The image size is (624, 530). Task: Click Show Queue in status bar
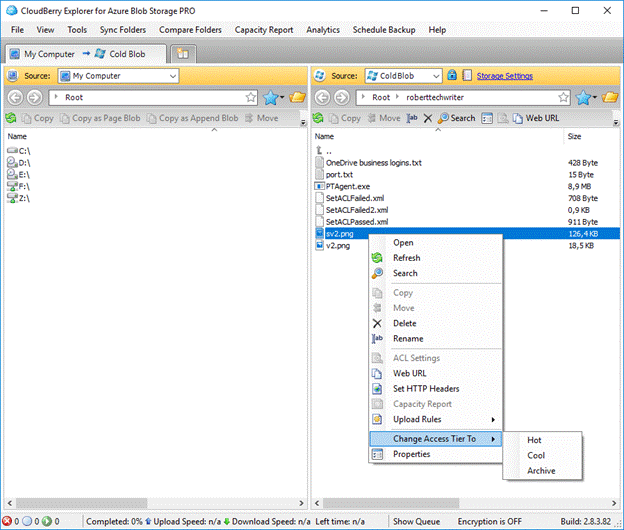416,521
